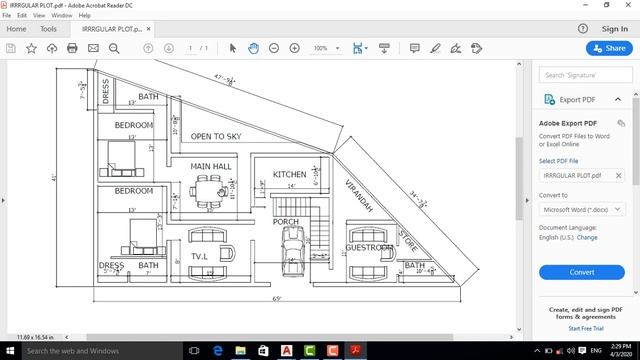Open Task View on taskbar

194,351
